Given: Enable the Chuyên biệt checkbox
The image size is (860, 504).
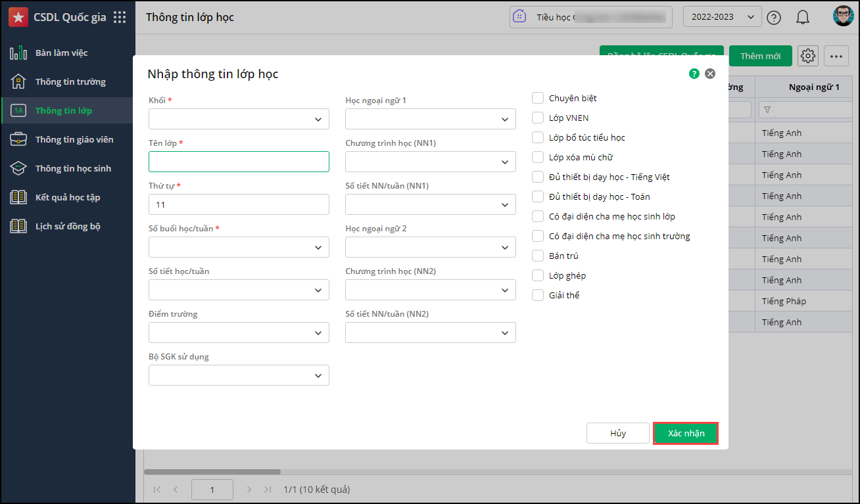Looking at the screenshot, I should [538, 99].
